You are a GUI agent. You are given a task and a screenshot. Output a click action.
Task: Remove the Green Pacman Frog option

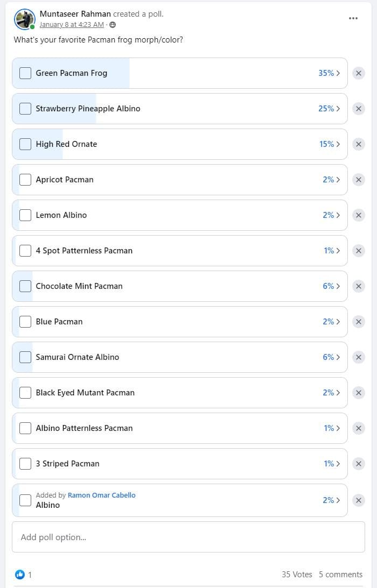pos(359,73)
